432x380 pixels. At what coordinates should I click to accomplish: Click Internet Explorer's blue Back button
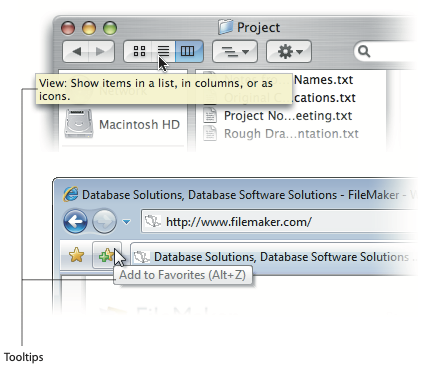click(75, 221)
